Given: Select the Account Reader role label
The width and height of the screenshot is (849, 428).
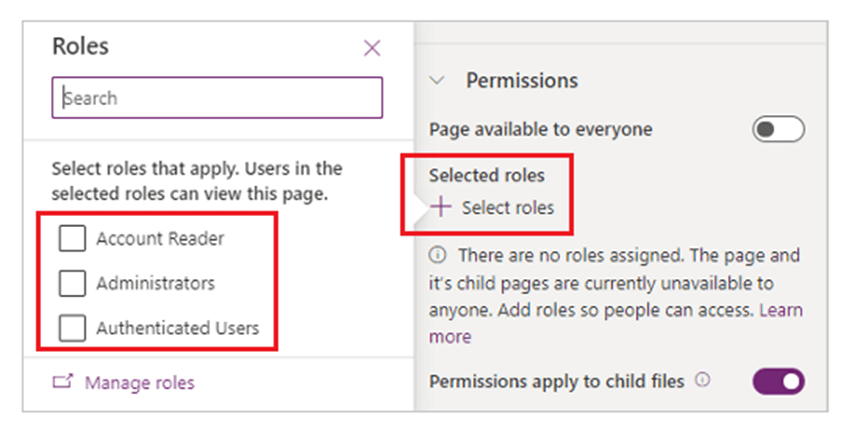Looking at the screenshot, I should click(160, 239).
